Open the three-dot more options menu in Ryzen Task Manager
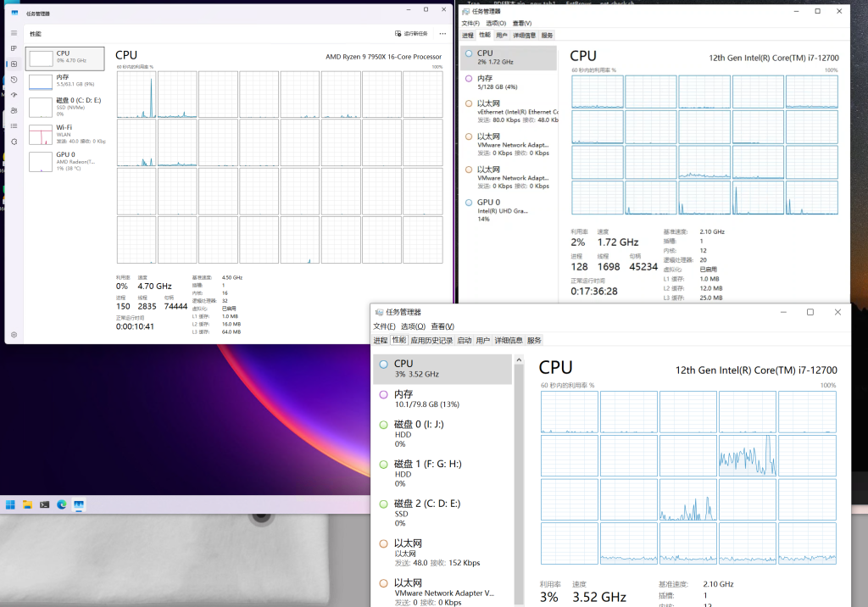Image resolution: width=868 pixels, height=607 pixels. (442, 34)
